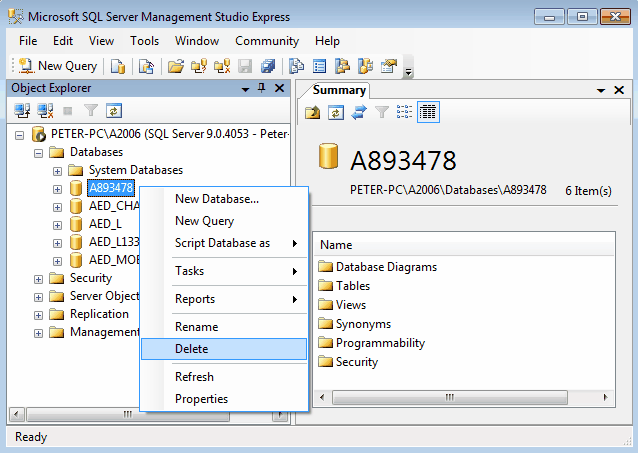Toggle auto-hide pin on Object Explorer
This screenshot has width=638, height=453.
(262, 88)
